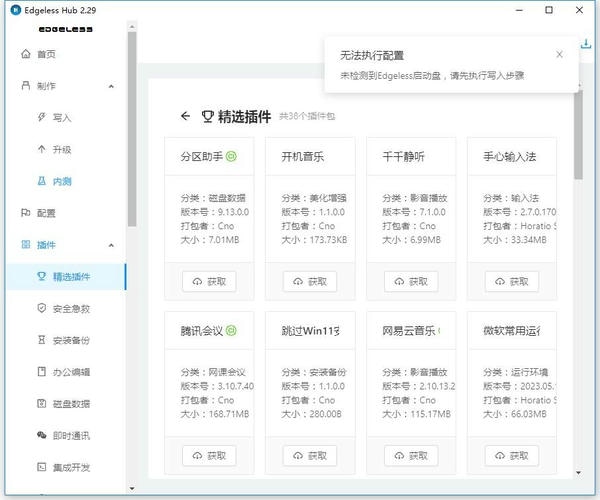
Task: Select the 办公编辑 category
Action: tap(66, 372)
